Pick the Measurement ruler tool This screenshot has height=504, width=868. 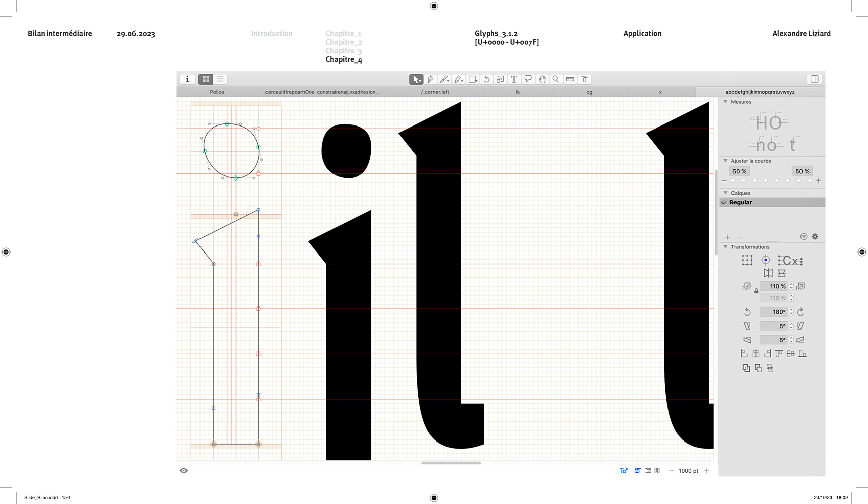[x=570, y=79]
